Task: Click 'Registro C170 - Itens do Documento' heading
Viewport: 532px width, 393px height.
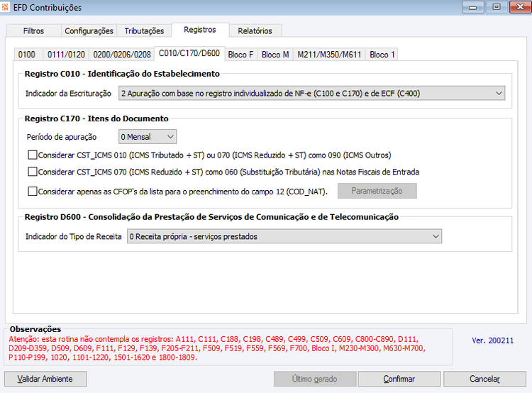Action: click(96, 118)
